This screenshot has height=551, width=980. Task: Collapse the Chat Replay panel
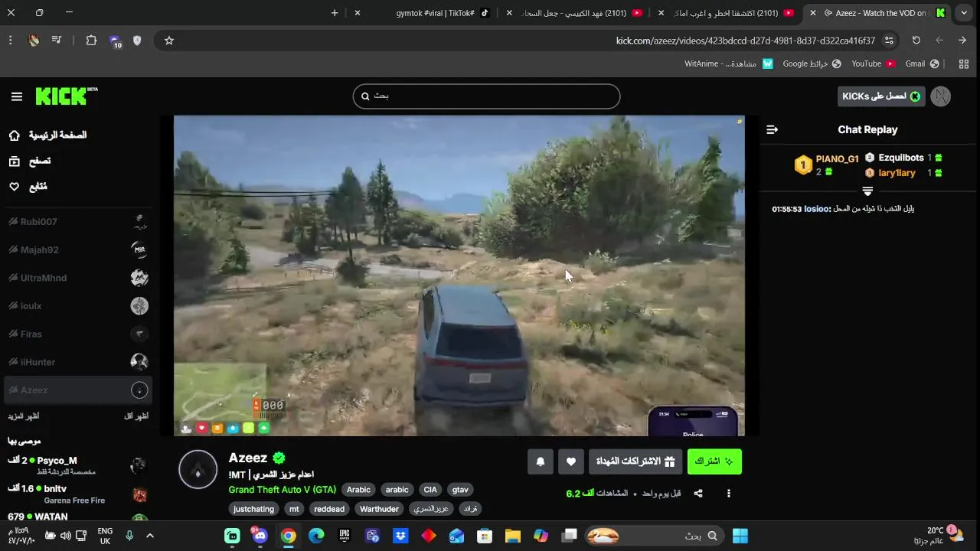[x=772, y=130]
